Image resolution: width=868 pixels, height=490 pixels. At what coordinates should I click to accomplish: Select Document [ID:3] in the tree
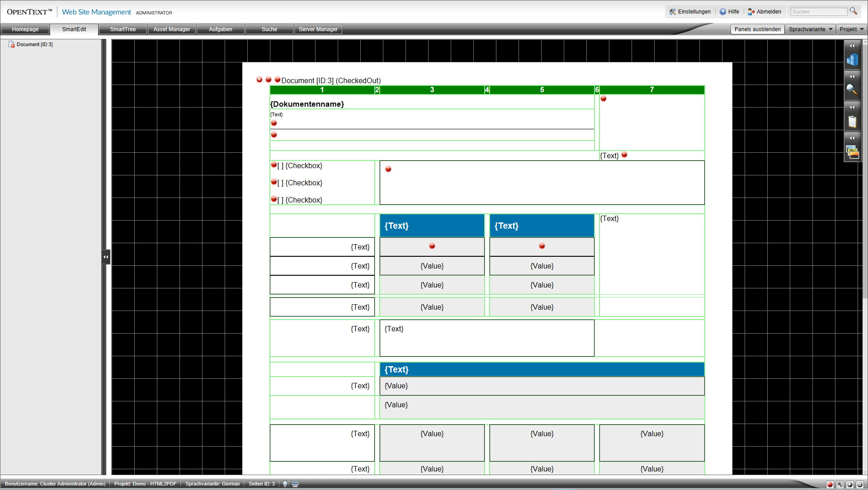tap(34, 44)
